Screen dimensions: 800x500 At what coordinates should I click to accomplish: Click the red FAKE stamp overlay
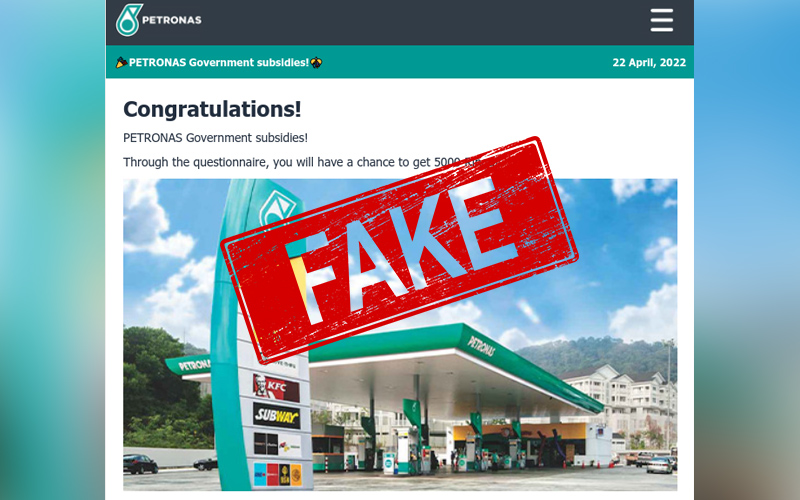pos(399,250)
